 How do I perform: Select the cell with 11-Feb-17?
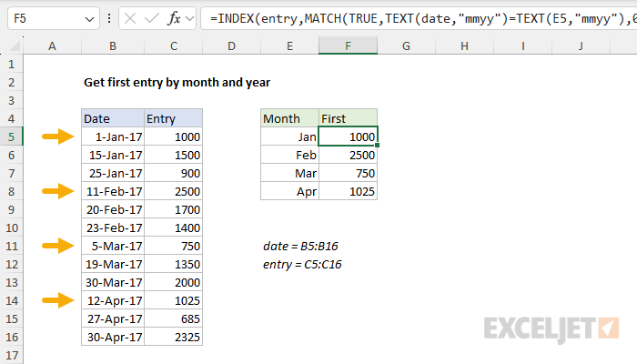coord(113,191)
